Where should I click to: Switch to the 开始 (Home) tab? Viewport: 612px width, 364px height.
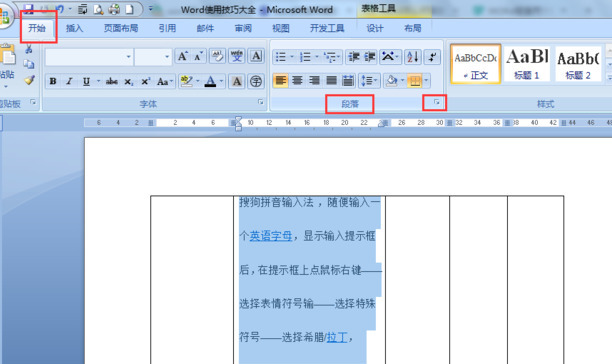coord(37,28)
